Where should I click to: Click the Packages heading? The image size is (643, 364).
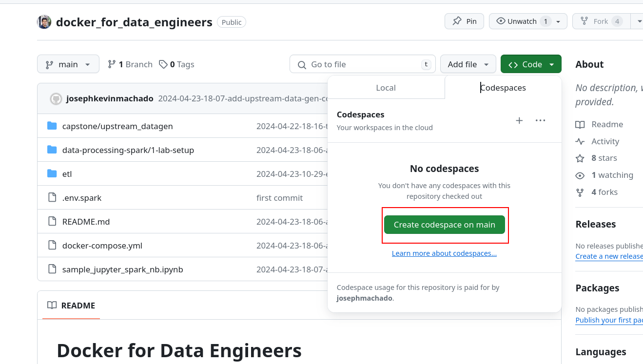(597, 288)
